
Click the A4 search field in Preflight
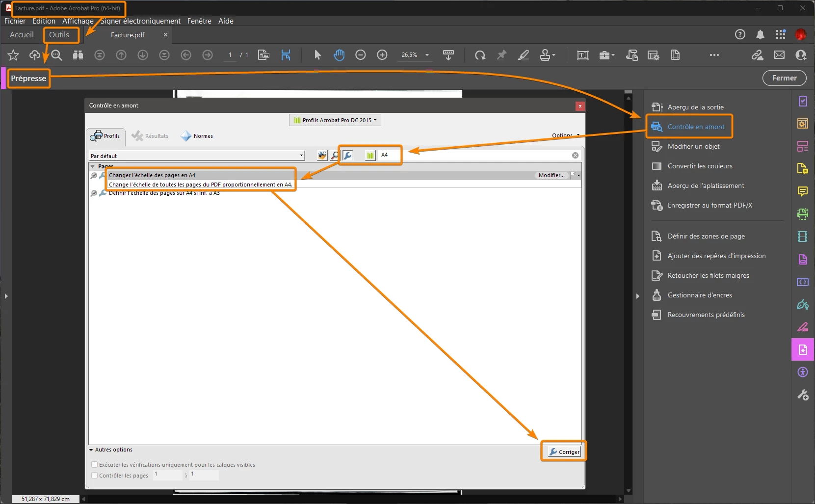pyautogui.click(x=475, y=155)
